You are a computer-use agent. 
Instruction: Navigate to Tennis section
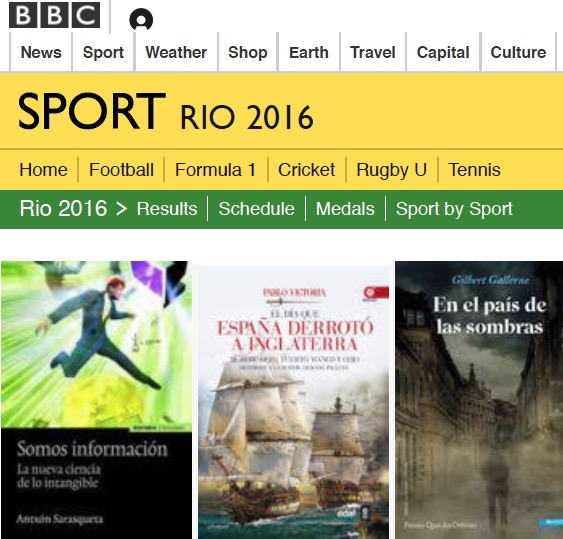click(474, 169)
